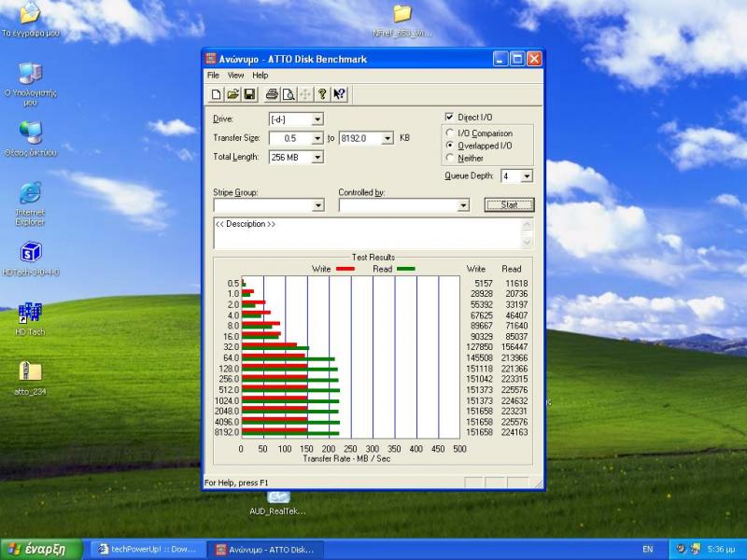The width and height of the screenshot is (747, 560).
Task: Select the folder icon at top of desktop
Action: (402, 21)
